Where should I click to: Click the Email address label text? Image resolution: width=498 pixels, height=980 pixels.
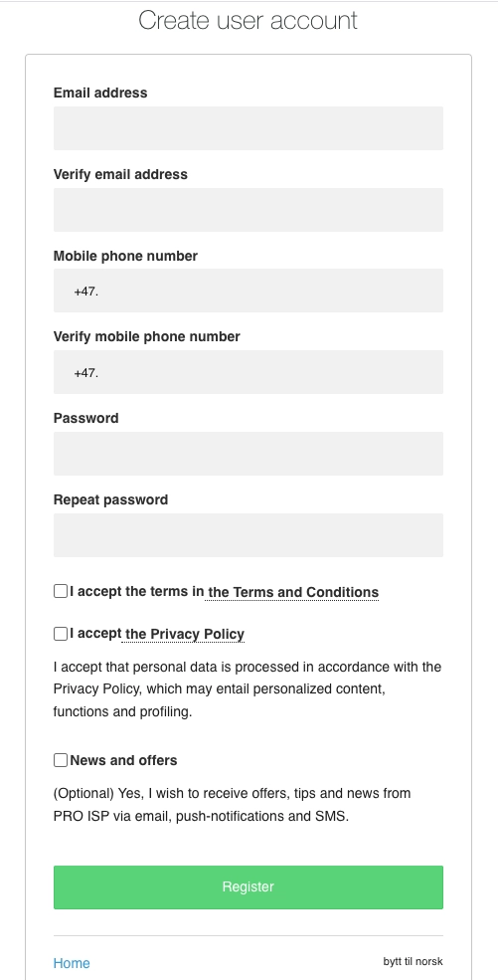[100, 93]
